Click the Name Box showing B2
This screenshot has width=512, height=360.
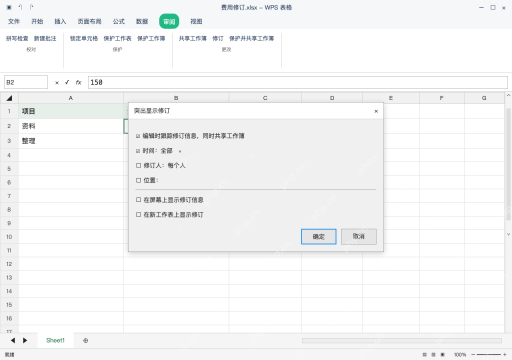pyautogui.click(x=26, y=82)
